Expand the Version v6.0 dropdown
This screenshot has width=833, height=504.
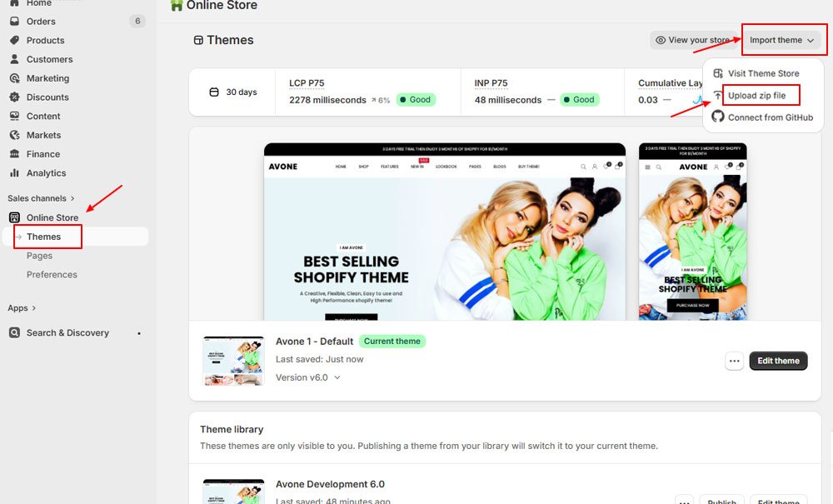(308, 377)
